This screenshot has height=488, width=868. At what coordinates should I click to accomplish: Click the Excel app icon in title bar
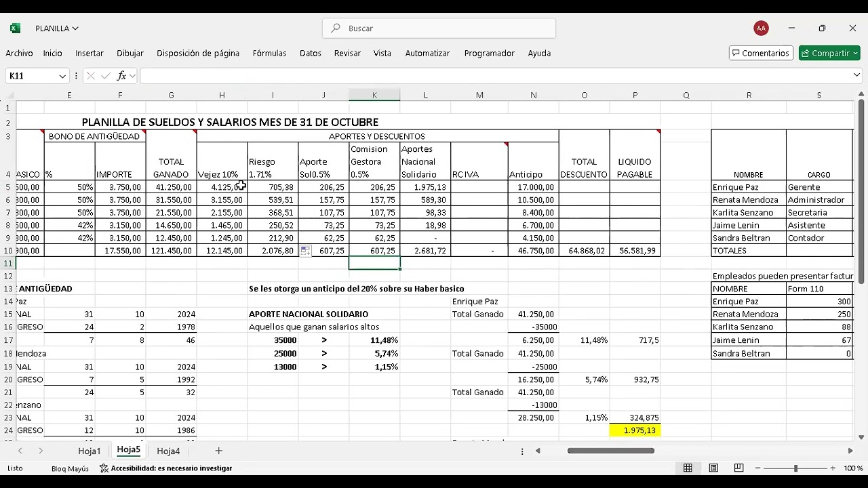coord(15,28)
